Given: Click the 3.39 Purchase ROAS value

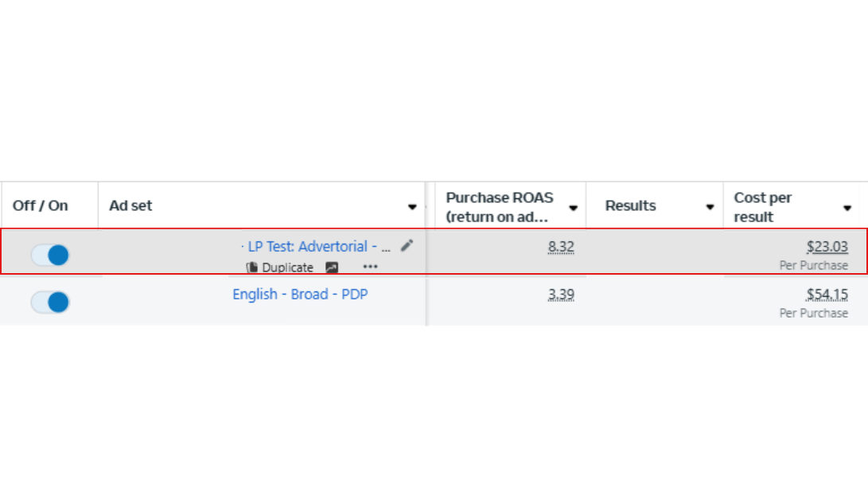Looking at the screenshot, I should click(x=561, y=295).
